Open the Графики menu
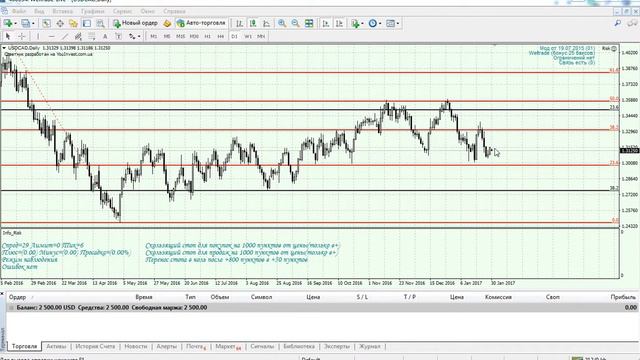Viewport: 640px width, 360px height. click(93, 11)
